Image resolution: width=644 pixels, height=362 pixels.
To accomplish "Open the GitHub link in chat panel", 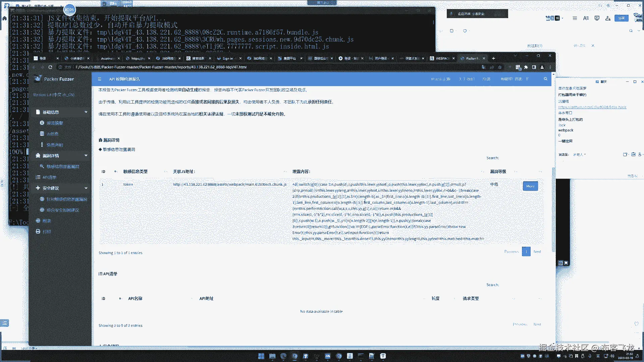I will (x=592, y=107).
